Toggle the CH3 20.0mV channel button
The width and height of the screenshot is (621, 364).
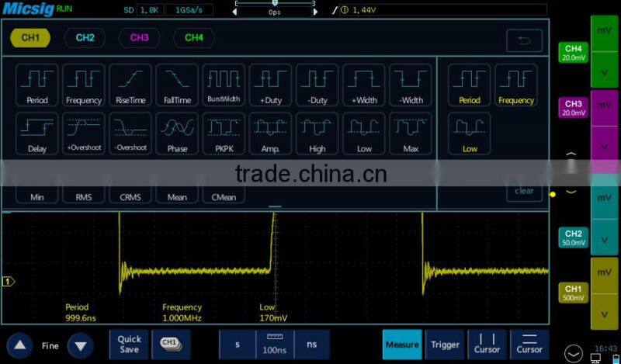(x=574, y=108)
